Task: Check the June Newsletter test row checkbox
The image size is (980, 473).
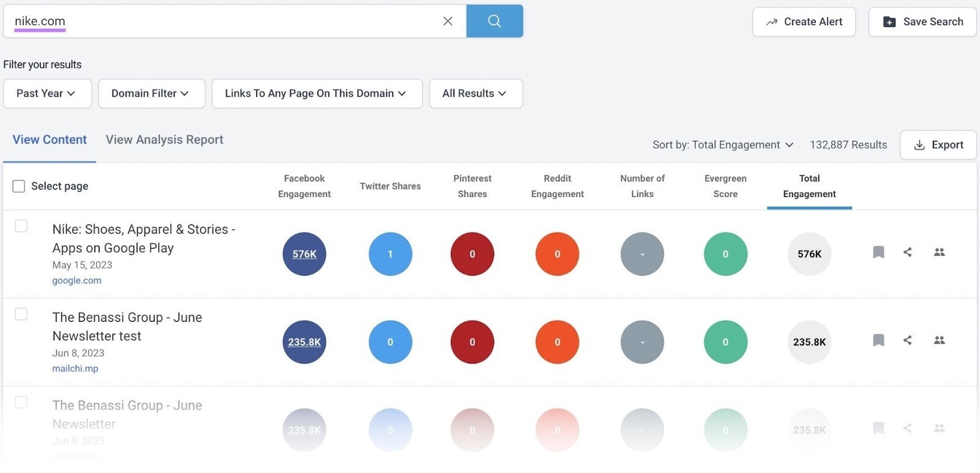Action: click(21, 314)
